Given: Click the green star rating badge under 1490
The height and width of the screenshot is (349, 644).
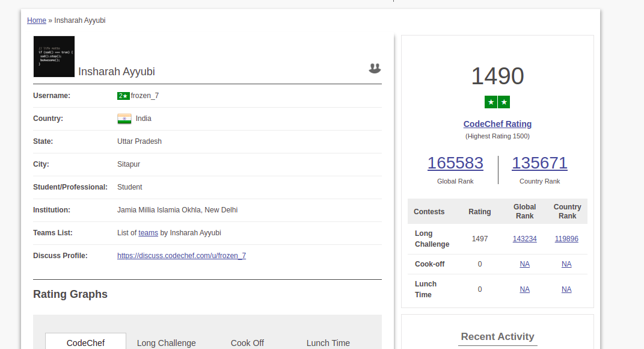Looking at the screenshot, I should click(497, 102).
